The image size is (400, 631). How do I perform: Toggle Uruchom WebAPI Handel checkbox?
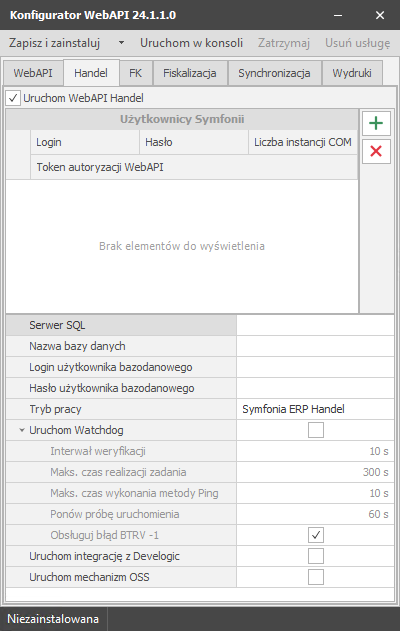click(x=13, y=98)
